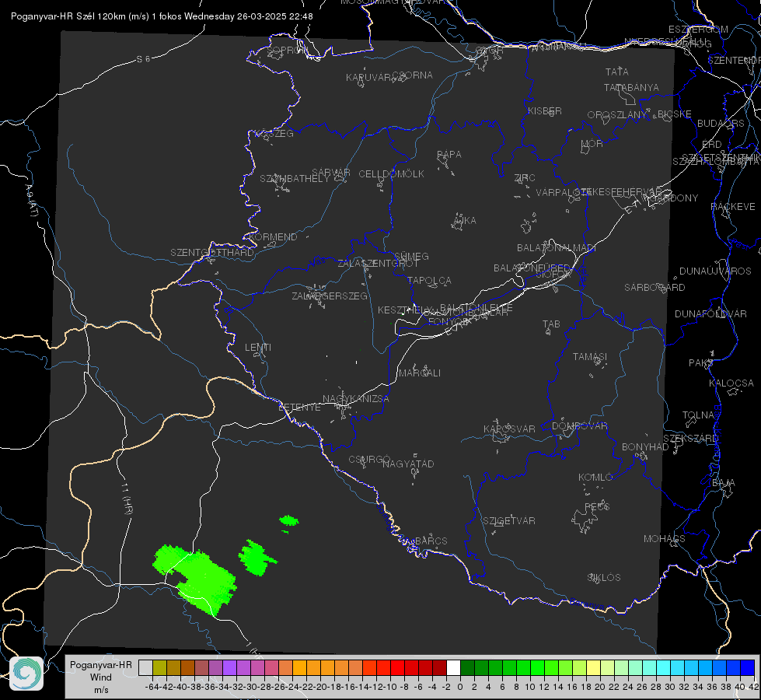Select the orange swatch between -24 and -22
This screenshot has width=761, height=700.
(299, 667)
